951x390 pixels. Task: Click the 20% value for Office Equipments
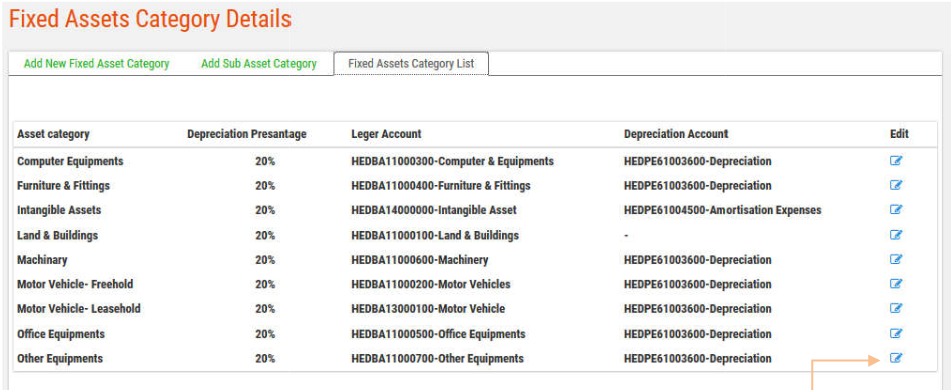point(265,334)
